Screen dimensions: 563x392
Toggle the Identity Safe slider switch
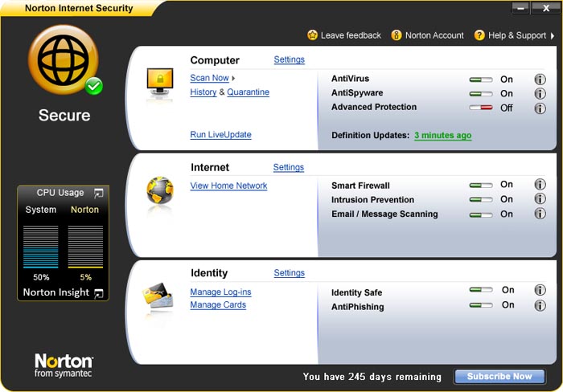coord(481,291)
